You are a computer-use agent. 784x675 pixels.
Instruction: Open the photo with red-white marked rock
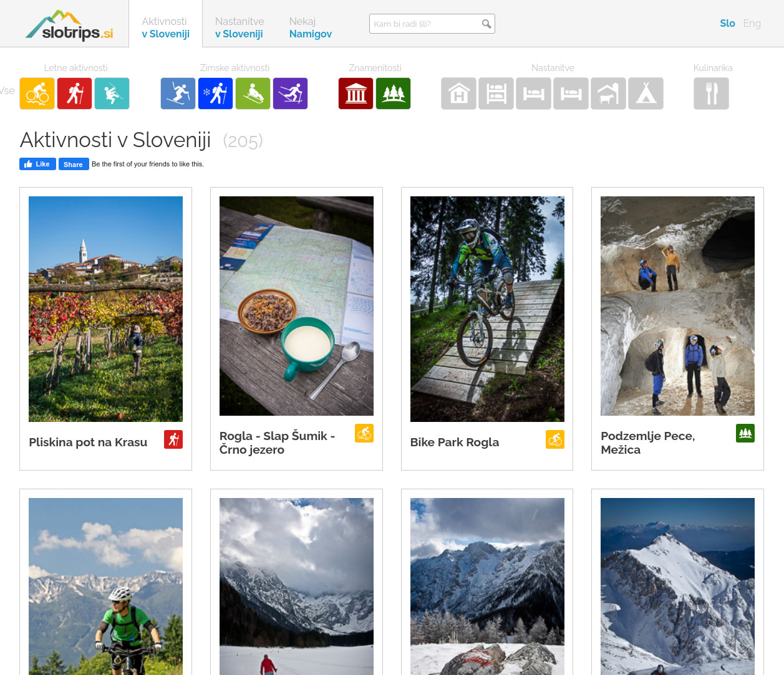pyautogui.click(x=487, y=586)
